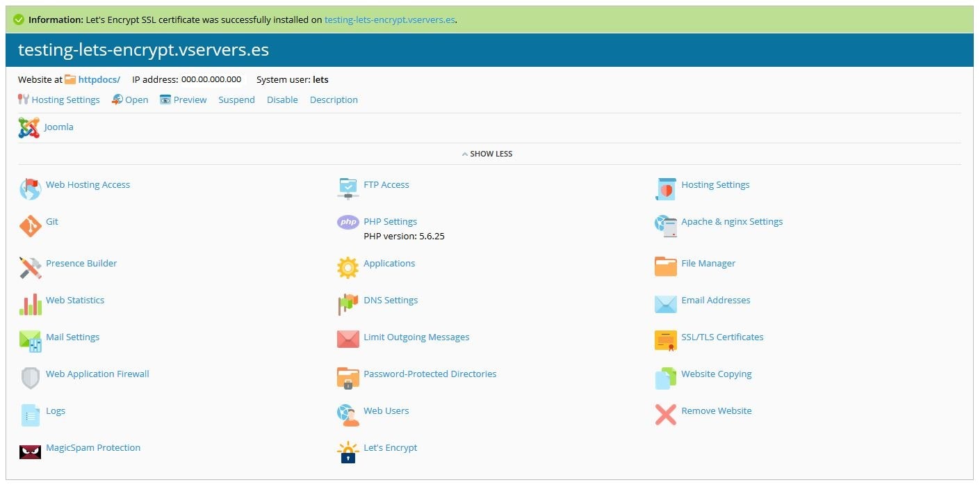The width and height of the screenshot is (980, 487).
Task: Click the Logs document icon
Action: pyautogui.click(x=30, y=415)
